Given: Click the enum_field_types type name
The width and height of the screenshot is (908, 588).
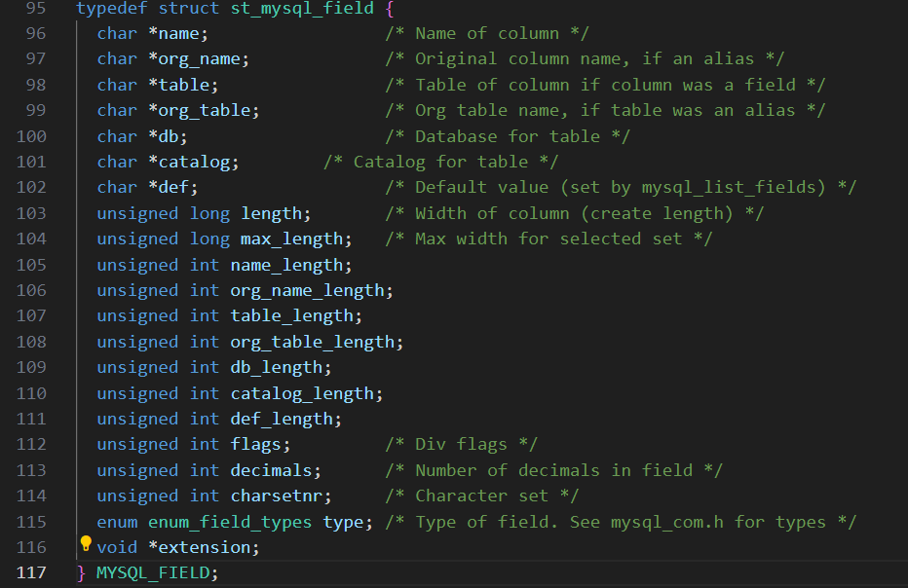Looking at the screenshot, I should 230,522.
